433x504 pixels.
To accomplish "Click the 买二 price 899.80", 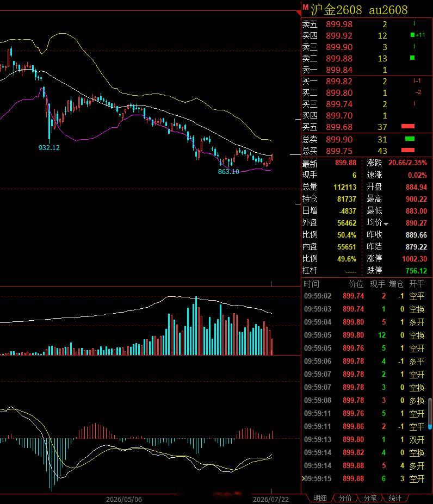I will [339, 92].
